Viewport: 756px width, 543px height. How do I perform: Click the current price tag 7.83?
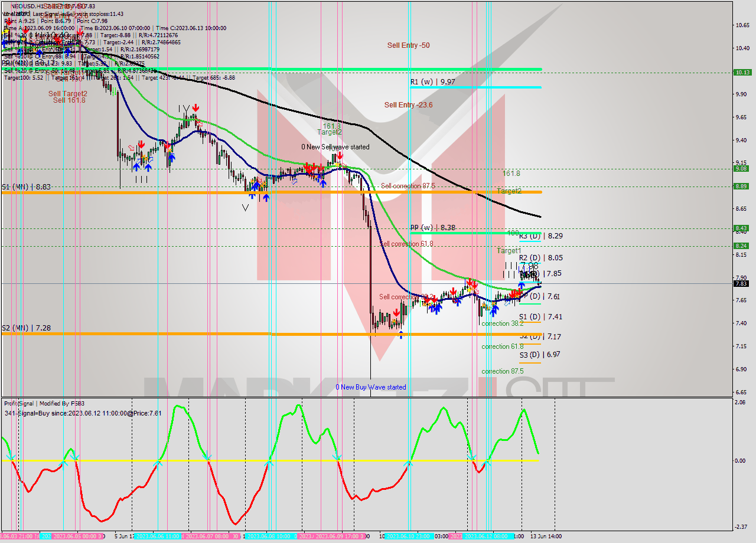click(x=742, y=283)
